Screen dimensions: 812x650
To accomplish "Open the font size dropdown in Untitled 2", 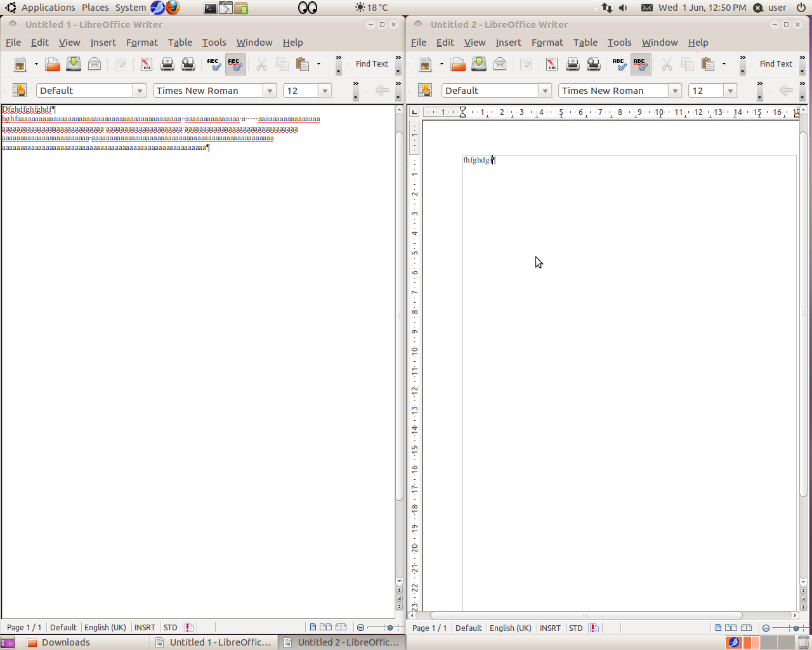I will pos(730,91).
